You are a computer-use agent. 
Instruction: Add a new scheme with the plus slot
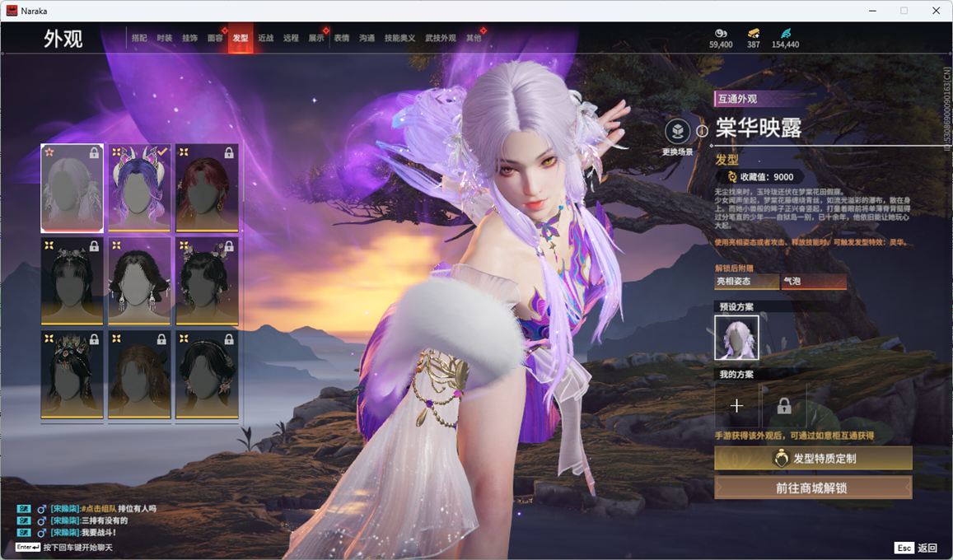[x=736, y=406]
